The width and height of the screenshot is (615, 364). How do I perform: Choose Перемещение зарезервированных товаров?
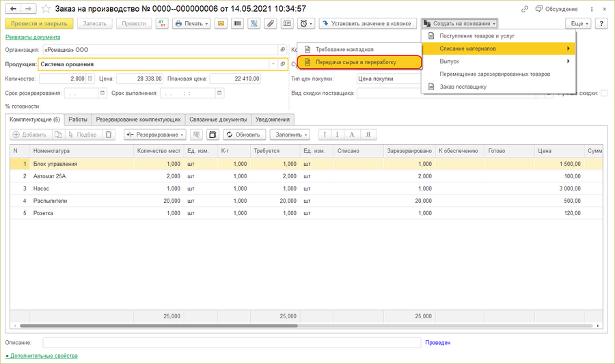(499, 74)
